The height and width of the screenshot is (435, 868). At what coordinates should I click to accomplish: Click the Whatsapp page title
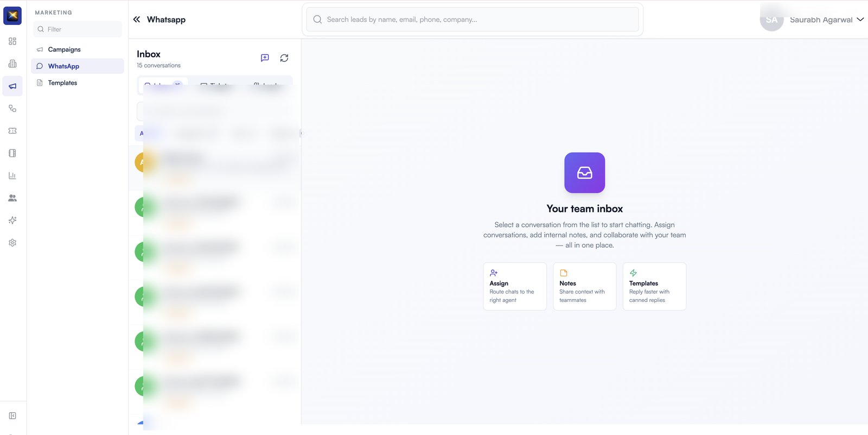click(166, 20)
